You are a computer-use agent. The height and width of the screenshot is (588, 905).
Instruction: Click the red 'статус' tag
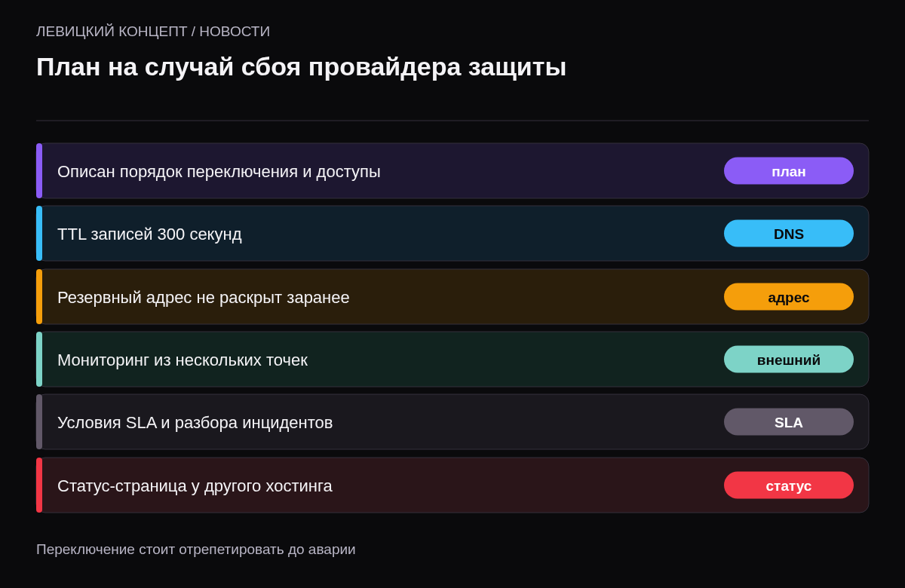[789, 485]
